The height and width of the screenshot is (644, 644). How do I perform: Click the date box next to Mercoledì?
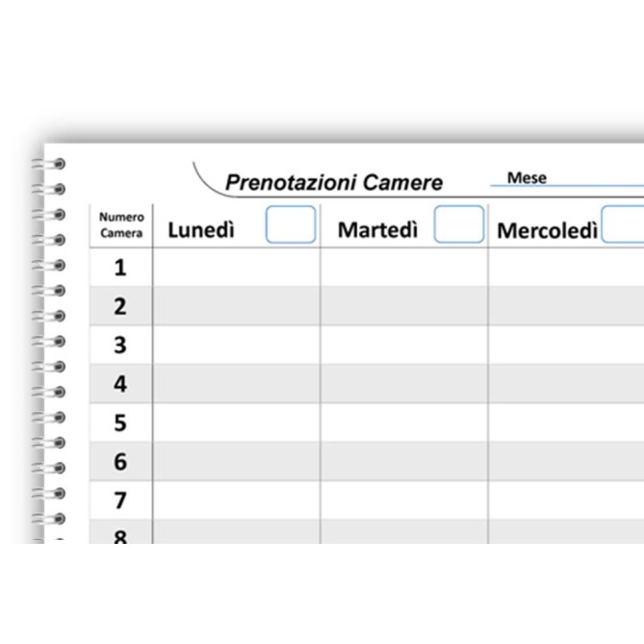coord(623,224)
